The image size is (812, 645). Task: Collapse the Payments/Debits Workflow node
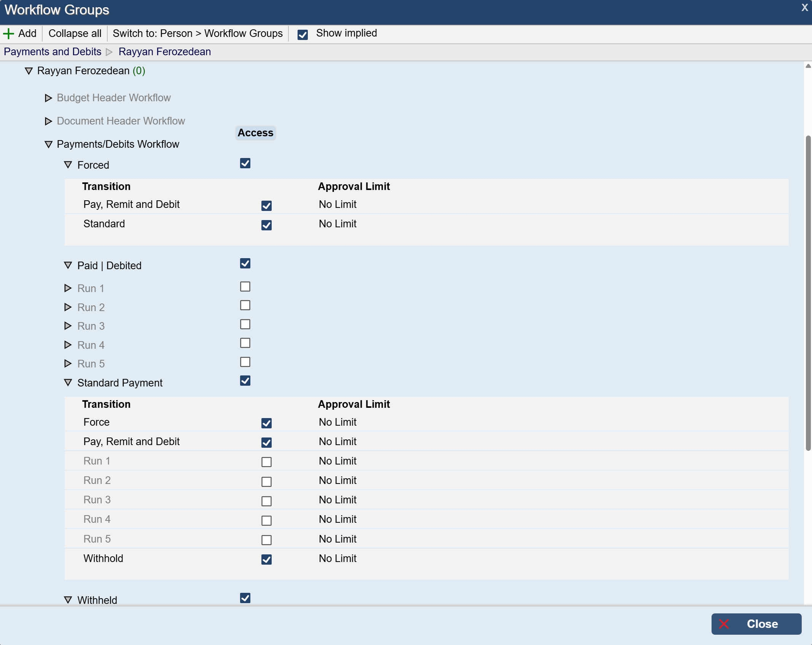coord(48,144)
